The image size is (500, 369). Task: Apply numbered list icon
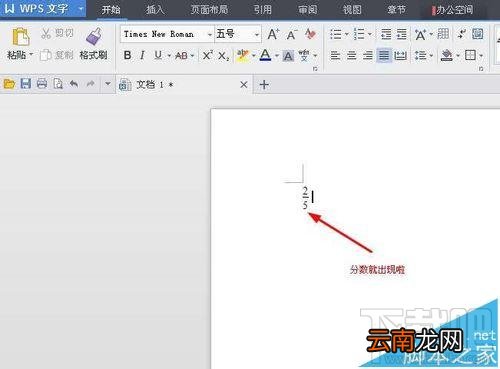click(x=359, y=34)
